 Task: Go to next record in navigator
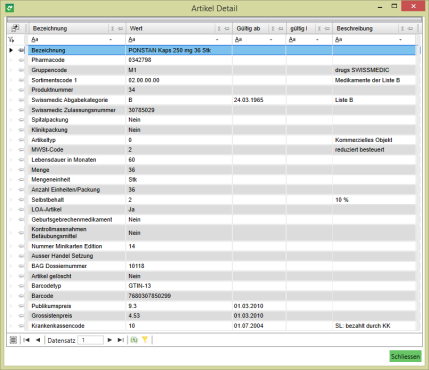pyautogui.click(x=110, y=340)
